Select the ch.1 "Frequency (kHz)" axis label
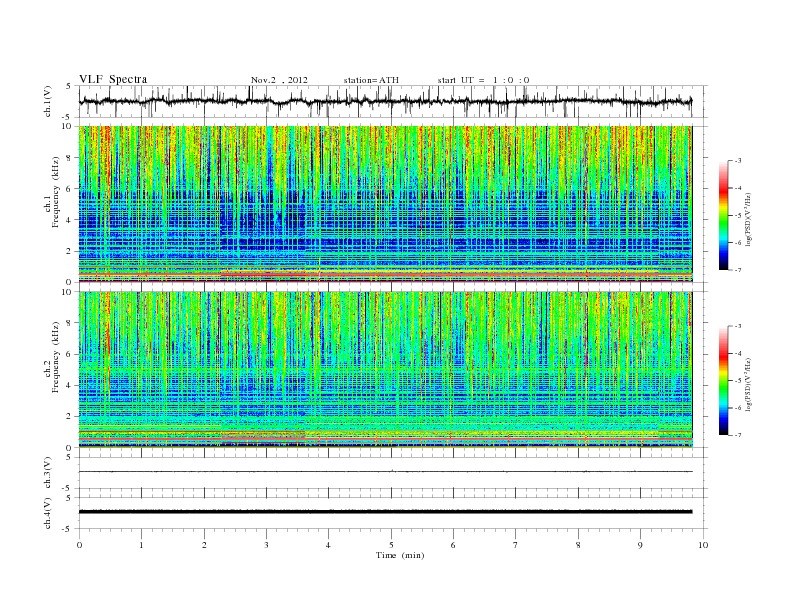This screenshot has width=792, height=612. 56,192
